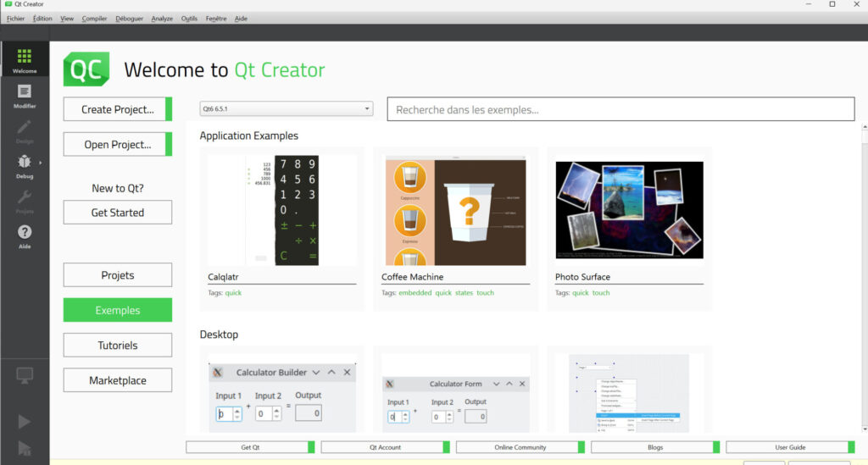Maximize the Qt Creator window
Screen dimensions: 868x465
coord(832,4)
